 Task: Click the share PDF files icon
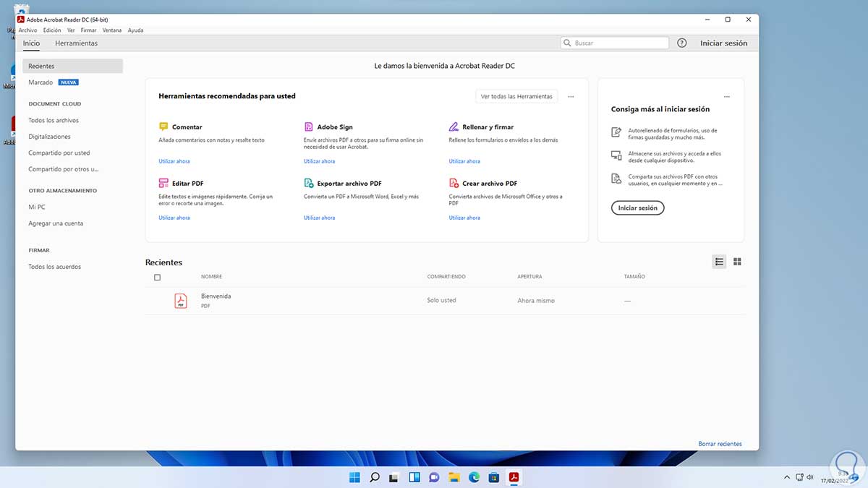616,178
